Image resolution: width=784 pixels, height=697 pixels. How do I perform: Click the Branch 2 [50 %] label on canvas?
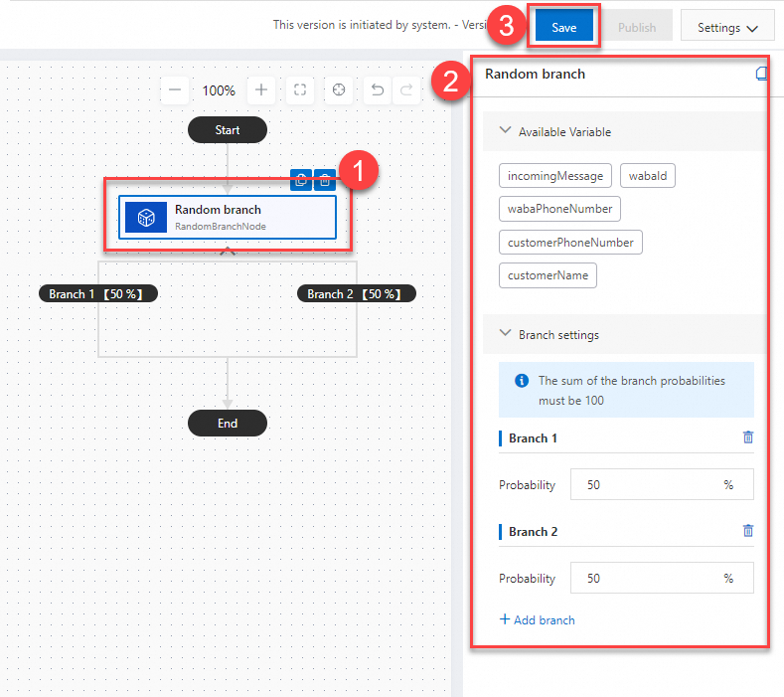tap(357, 293)
